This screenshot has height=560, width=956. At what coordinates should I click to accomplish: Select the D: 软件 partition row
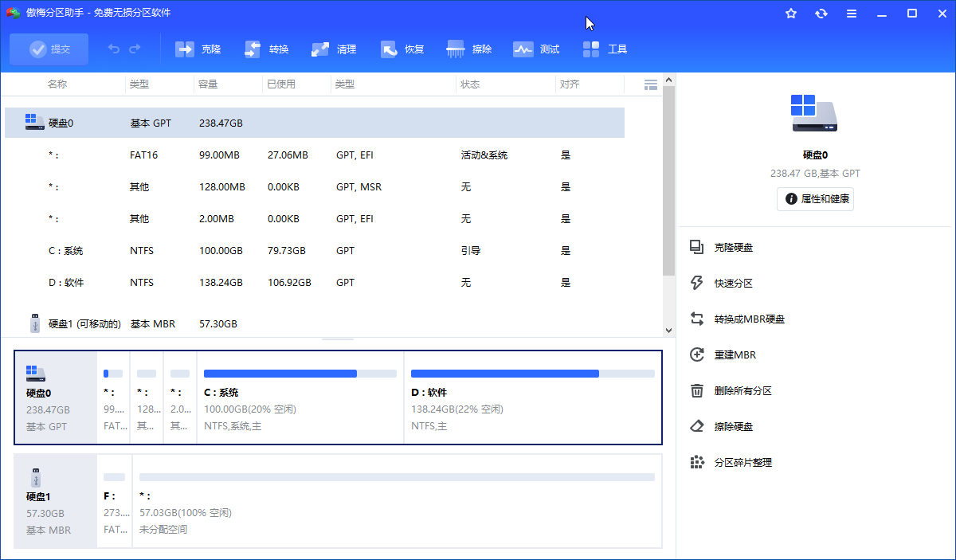pos(315,283)
